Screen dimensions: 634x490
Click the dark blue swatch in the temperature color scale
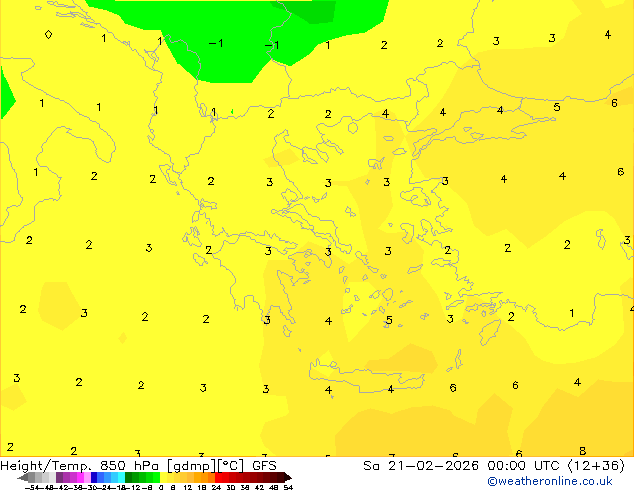94,477
